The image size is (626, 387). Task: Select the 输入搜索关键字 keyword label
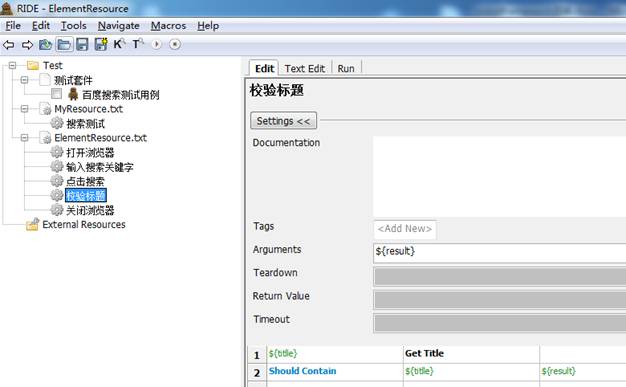(99, 167)
